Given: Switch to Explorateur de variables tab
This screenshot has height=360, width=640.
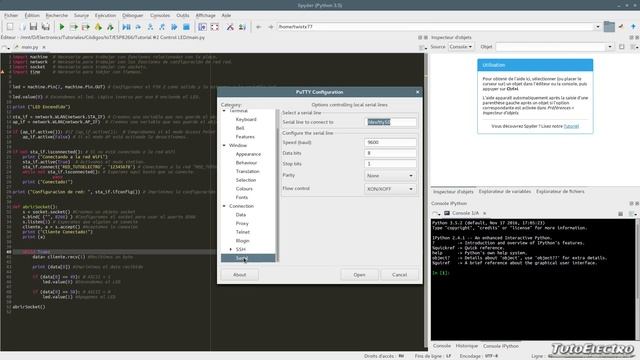Looking at the screenshot, I should point(504,191).
